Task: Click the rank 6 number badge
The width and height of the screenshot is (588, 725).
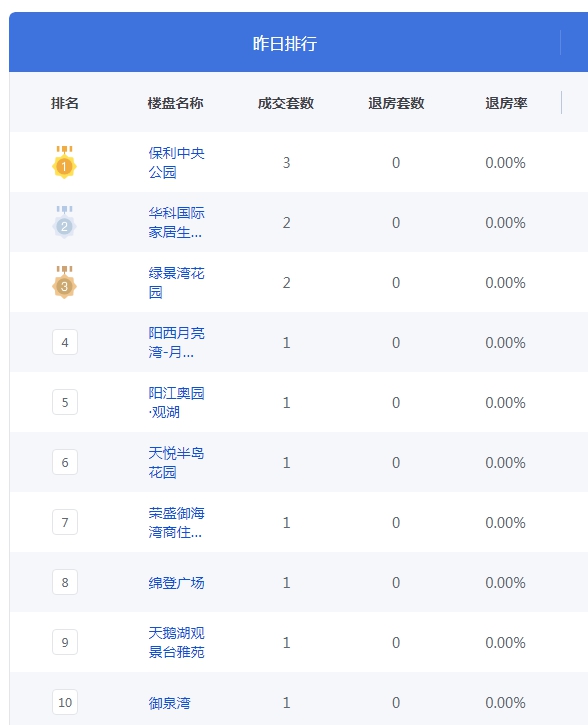Action: 65,462
